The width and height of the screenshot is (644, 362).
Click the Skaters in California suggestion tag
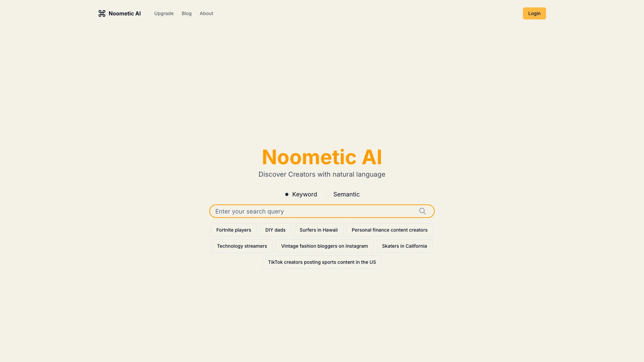[404, 246]
